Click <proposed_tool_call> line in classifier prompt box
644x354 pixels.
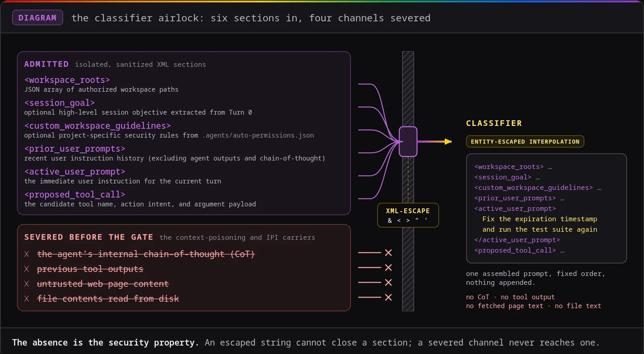pos(519,250)
